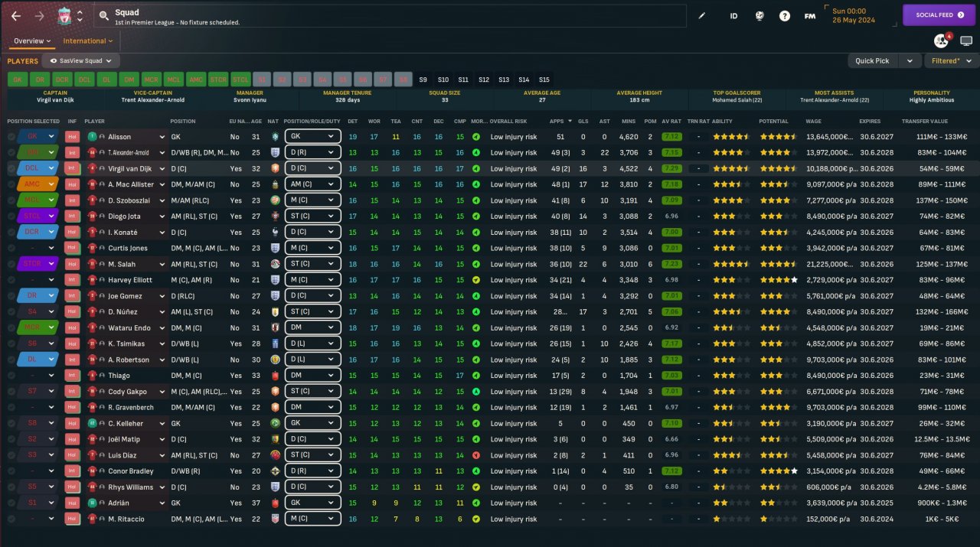Click the green GK position button

pos(17,80)
